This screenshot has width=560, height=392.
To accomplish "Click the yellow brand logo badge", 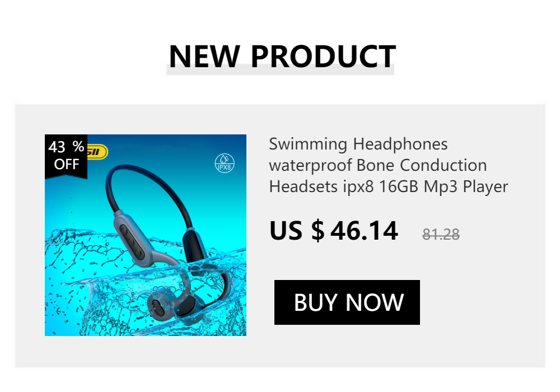I will coord(97,152).
